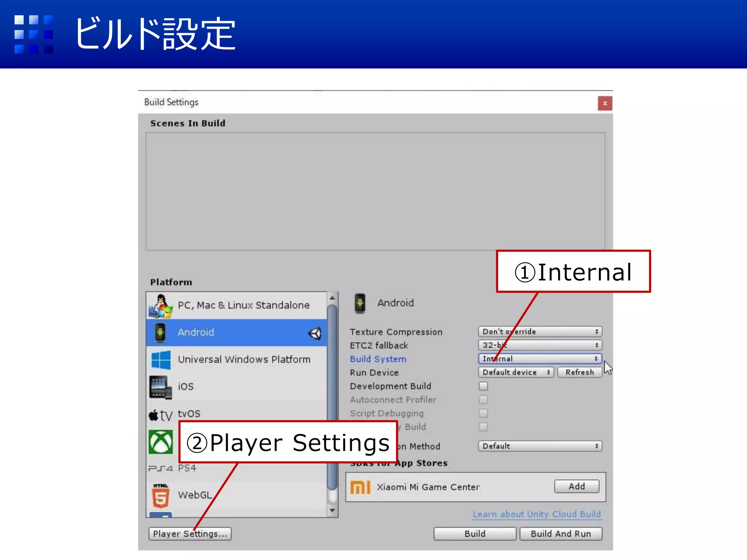This screenshot has height=560, width=747.
Task: Click the Development Build label
Action: [390, 386]
